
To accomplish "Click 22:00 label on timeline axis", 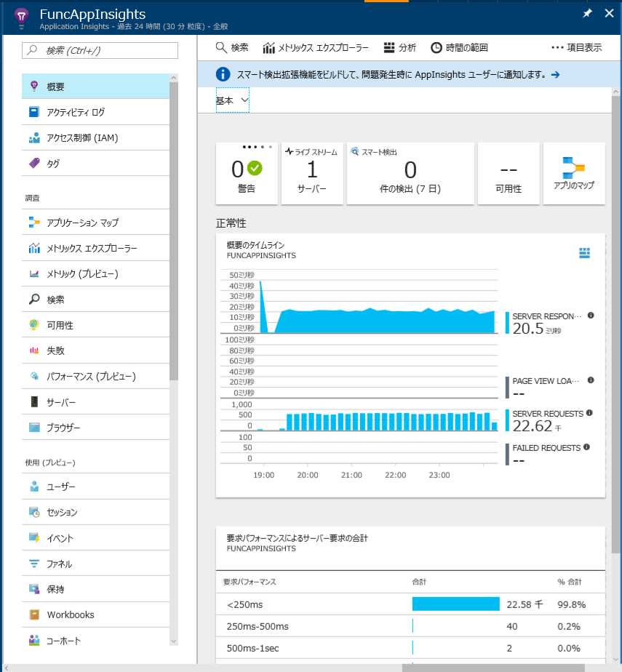I will 395,475.
